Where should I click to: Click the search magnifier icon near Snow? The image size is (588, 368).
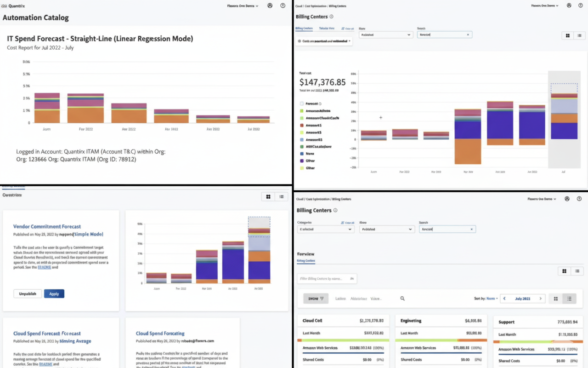[x=402, y=298]
